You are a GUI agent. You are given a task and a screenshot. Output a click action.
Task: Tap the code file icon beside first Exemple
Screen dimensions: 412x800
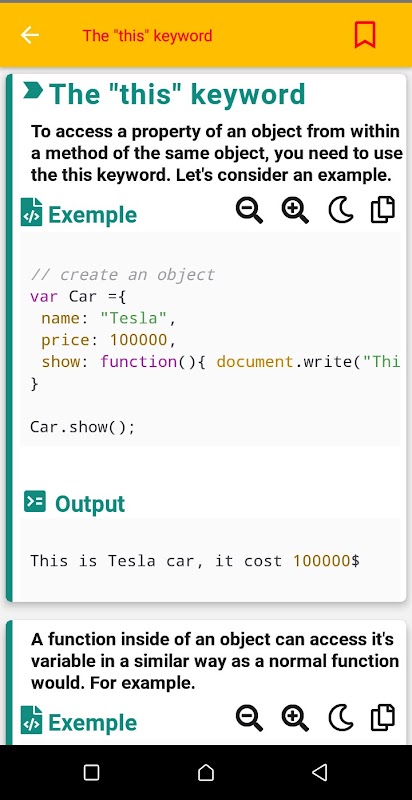click(32, 212)
